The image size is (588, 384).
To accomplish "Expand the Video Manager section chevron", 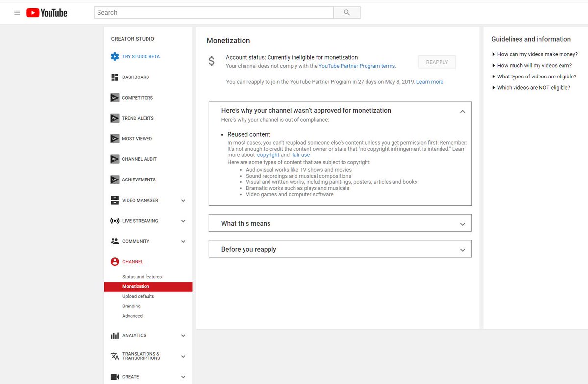I will pos(183,201).
